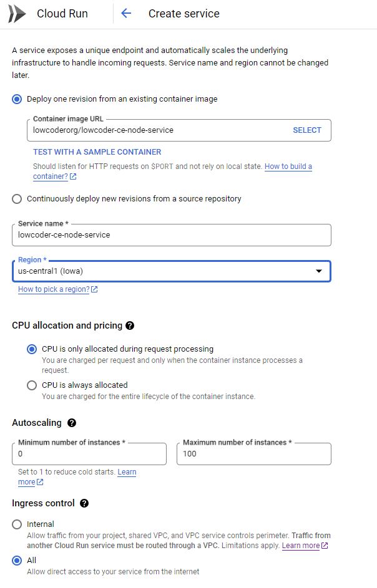This screenshot has width=377, height=588.
Task: Select 'Deploy one revision from existing container image'
Action: coord(17,99)
